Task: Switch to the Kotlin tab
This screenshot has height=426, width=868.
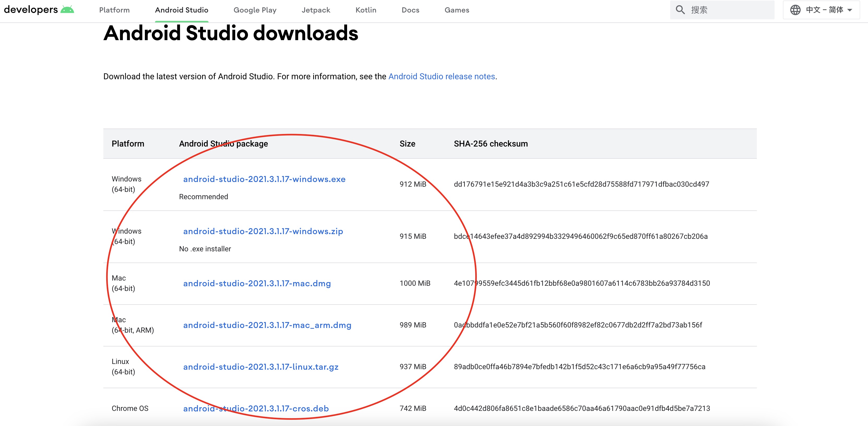Action: click(366, 10)
